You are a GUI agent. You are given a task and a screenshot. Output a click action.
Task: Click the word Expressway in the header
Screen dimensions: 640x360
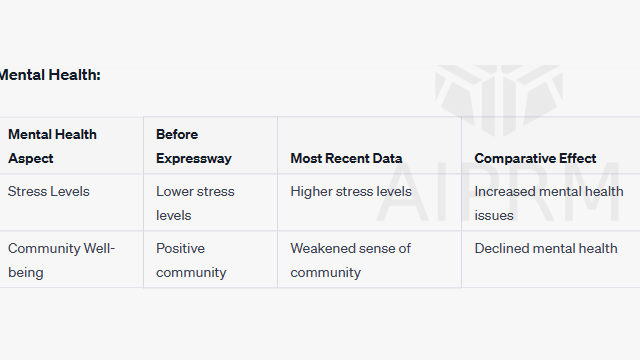coord(194,158)
